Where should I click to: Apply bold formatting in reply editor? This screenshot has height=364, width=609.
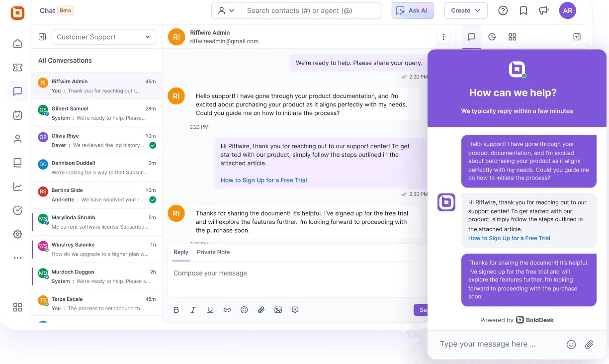coord(176,310)
